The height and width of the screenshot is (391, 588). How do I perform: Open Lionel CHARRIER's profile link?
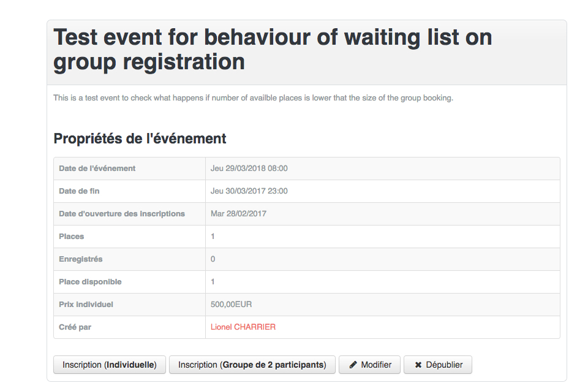pos(243,327)
